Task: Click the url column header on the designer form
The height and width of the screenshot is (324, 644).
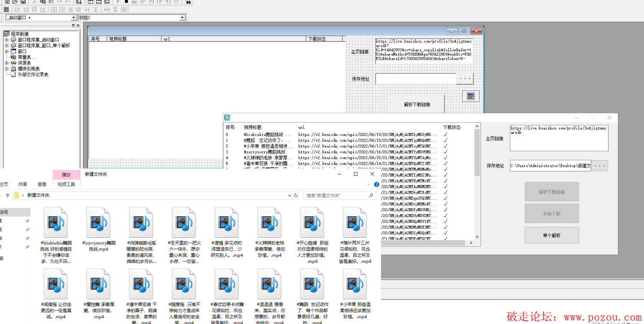Action: 234,39
